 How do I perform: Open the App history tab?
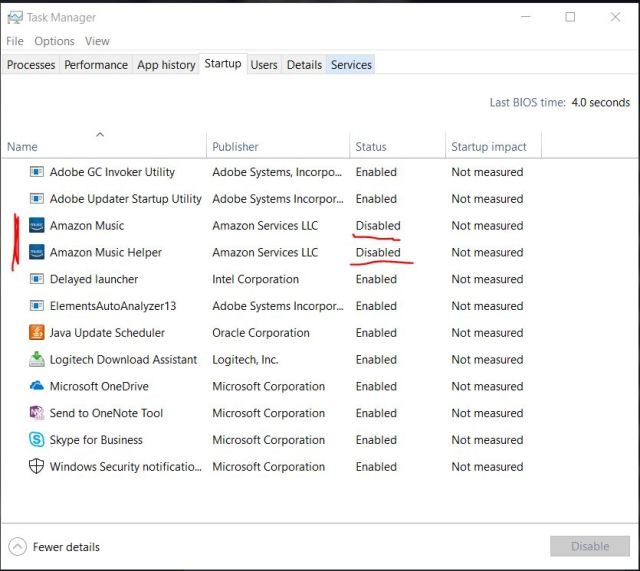(x=166, y=65)
